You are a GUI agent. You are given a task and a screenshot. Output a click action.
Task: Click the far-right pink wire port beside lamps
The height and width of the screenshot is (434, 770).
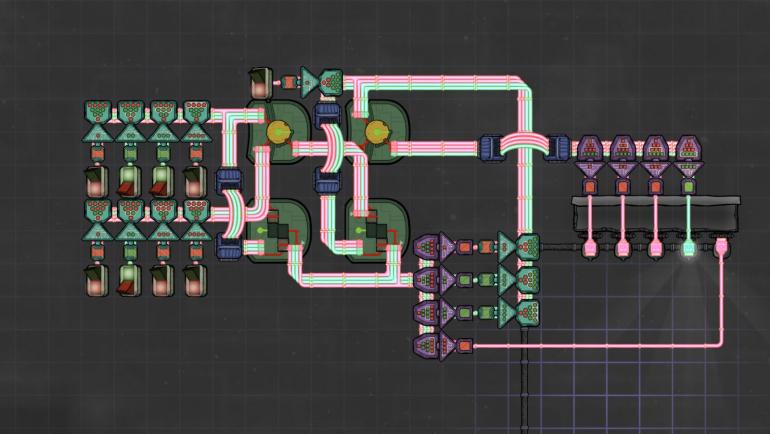point(721,245)
